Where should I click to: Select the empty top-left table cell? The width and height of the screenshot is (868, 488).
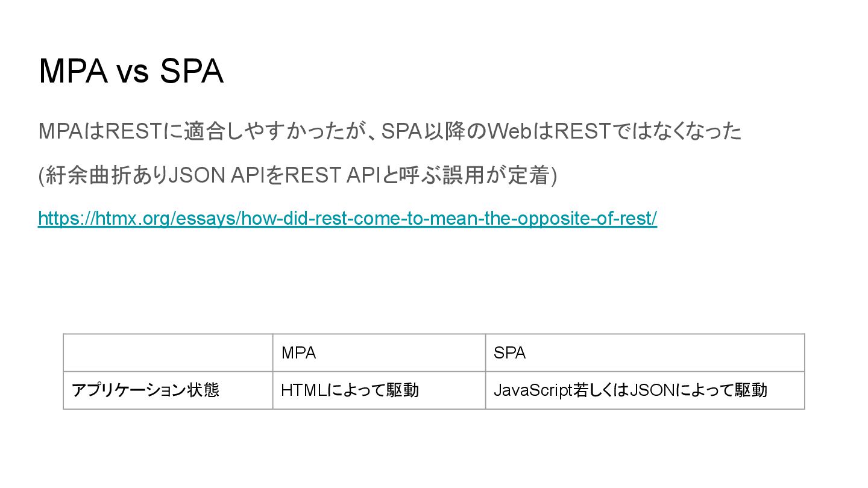pyautogui.click(x=168, y=353)
